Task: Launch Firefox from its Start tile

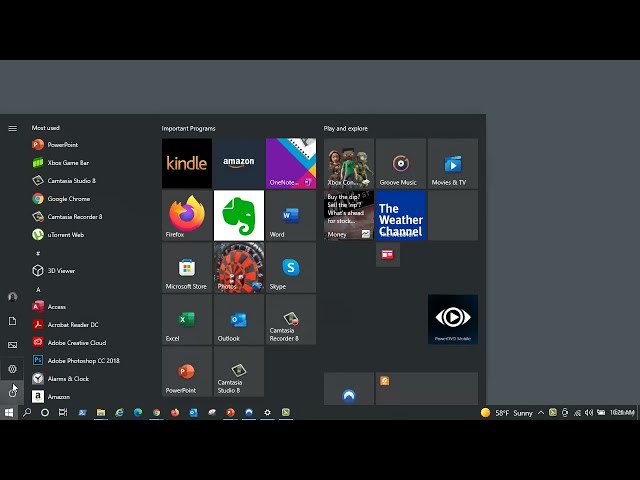Action: [187, 215]
